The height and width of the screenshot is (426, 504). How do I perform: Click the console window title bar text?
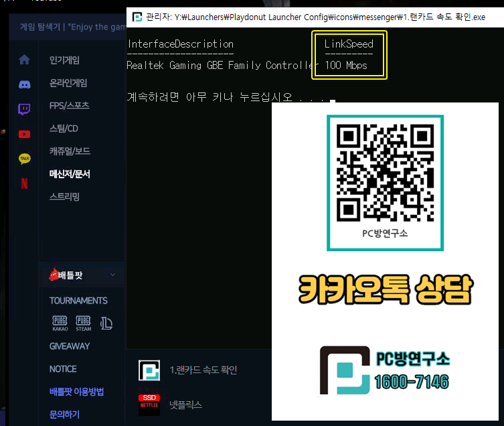tap(315, 17)
